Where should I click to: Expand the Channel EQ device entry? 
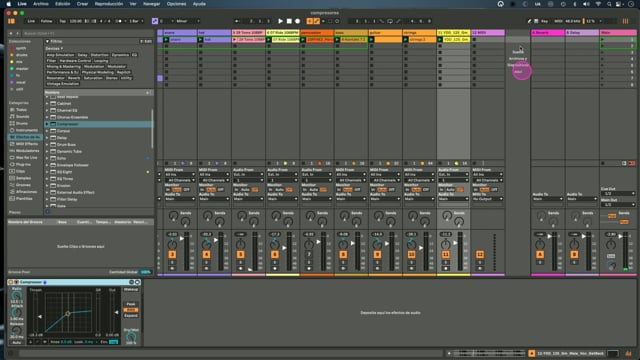(x=47, y=110)
